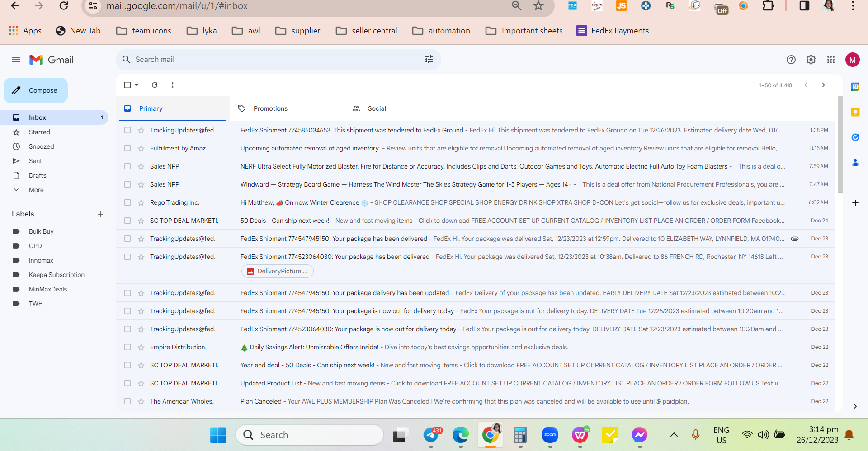
Task: Switch to the Social tab
Action: (x=402, y=108)
